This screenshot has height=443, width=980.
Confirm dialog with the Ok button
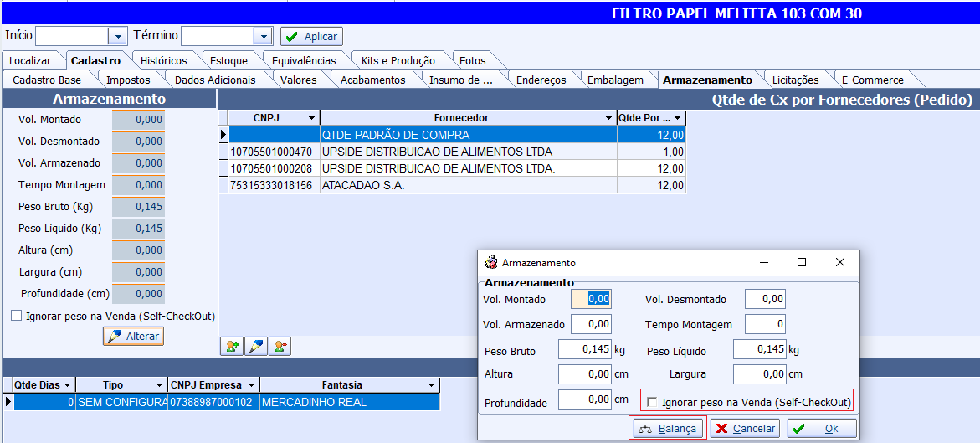822,429
